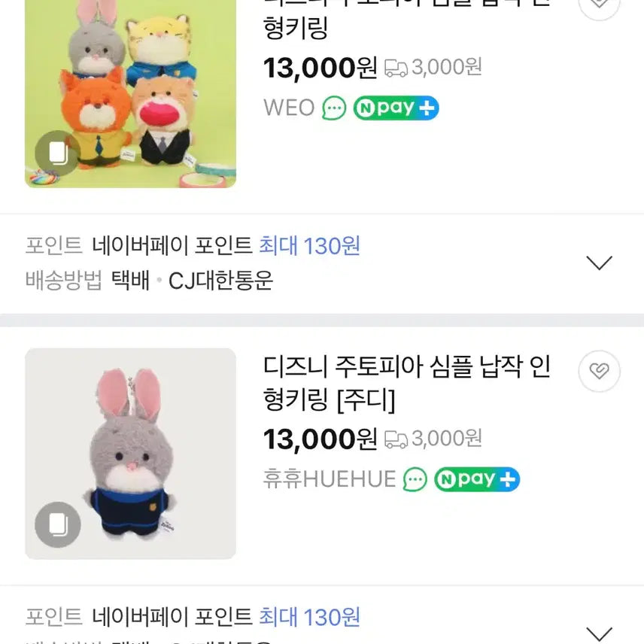Toggle wishlist heart on the Judy keyring

pyautogui.click(x=599, y=371)
